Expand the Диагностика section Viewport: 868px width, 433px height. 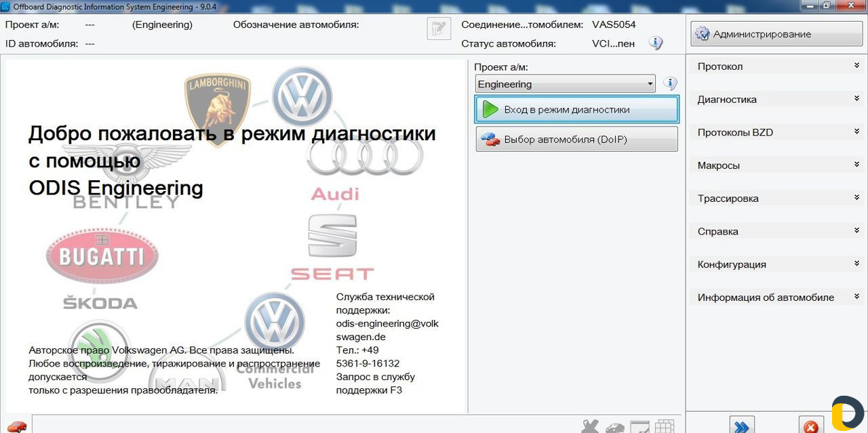(x=778, y=100)
